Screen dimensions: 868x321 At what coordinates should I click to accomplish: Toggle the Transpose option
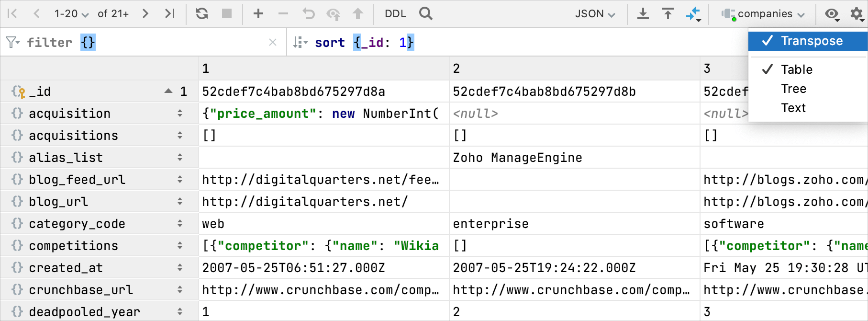pos(812,41)
